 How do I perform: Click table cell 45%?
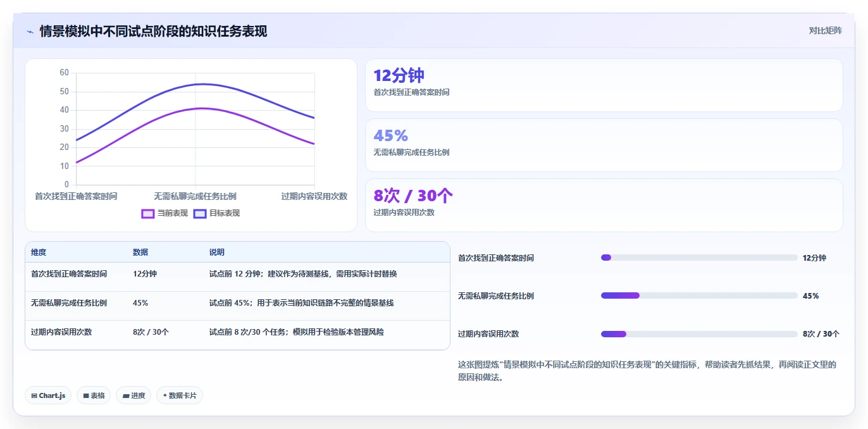click(x=140, y=303)
